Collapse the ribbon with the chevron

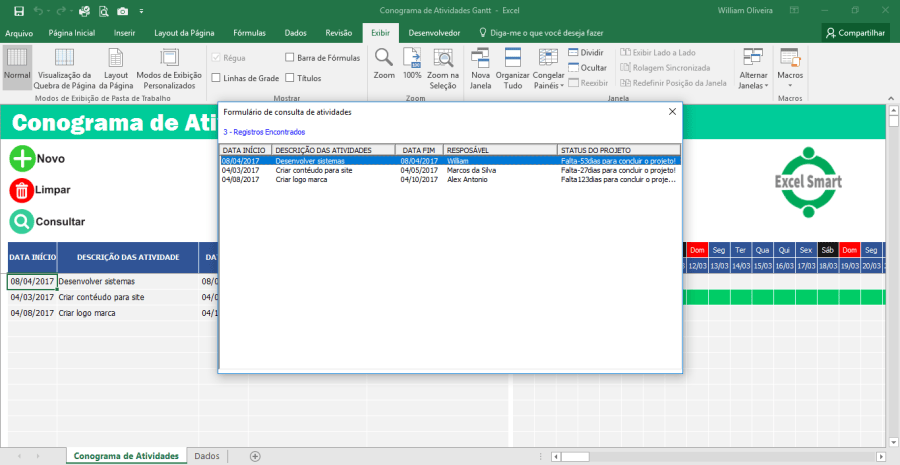[891, 98]
